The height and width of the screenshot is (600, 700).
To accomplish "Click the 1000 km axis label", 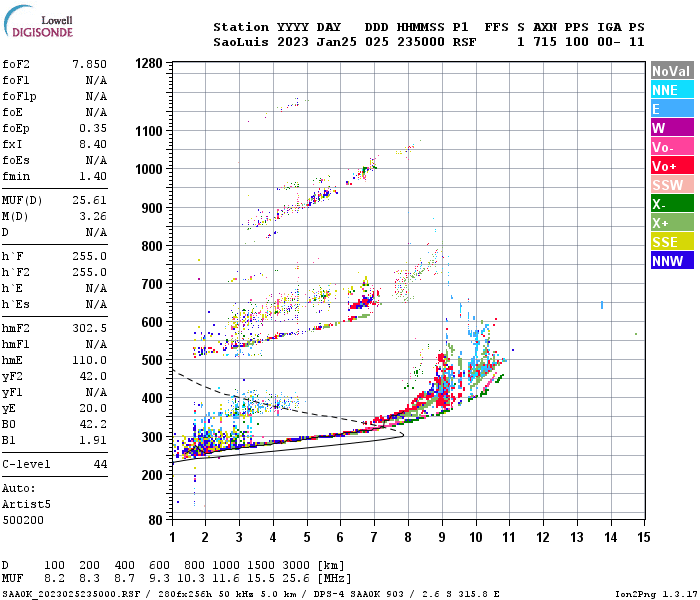I will coord(149,169).
